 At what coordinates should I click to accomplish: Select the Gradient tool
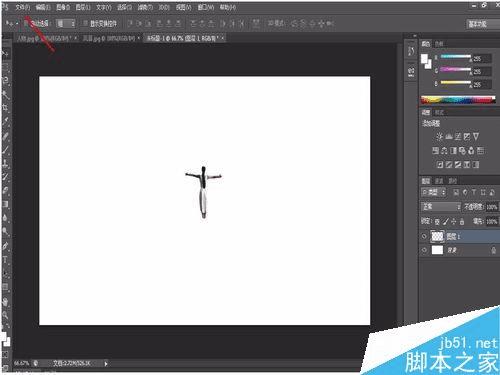5,204
